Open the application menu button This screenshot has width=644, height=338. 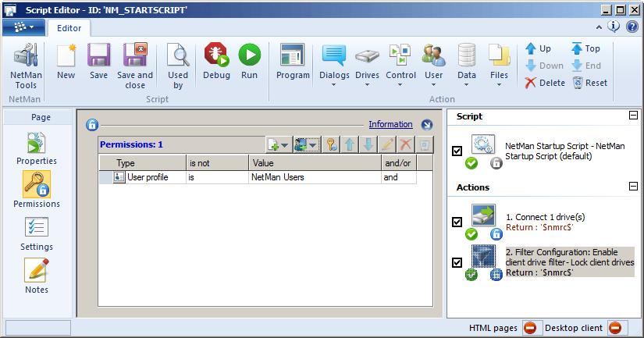[x=23, y=27]
